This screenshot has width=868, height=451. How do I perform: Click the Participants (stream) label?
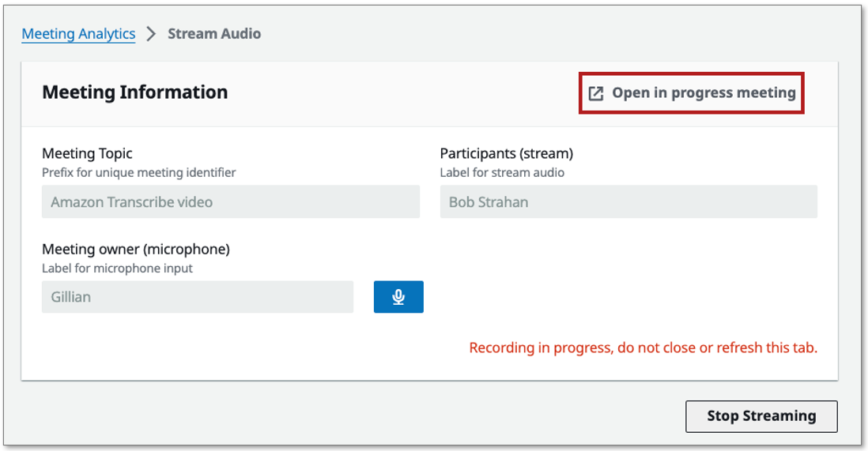click(x=507, y=153)
